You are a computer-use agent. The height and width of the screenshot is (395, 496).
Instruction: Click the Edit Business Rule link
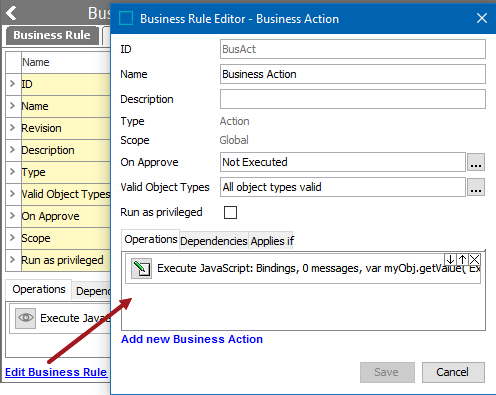coord(56,372)
